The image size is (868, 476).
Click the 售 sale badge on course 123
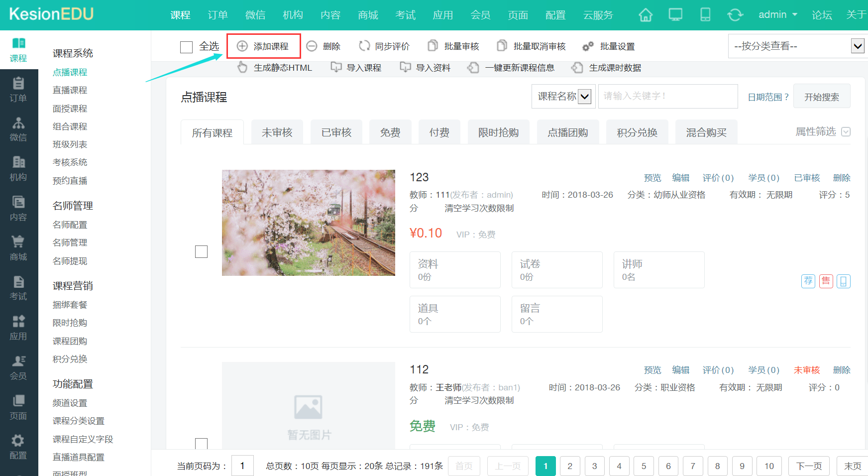[x=826, y=281]
